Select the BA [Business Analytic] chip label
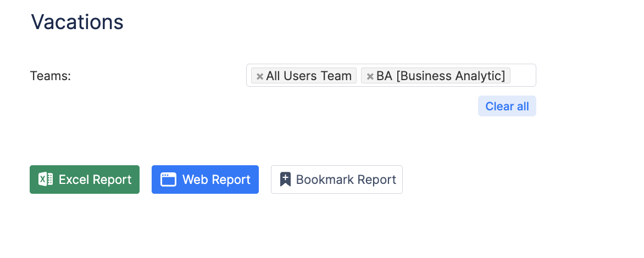 [x=441, y=76]
